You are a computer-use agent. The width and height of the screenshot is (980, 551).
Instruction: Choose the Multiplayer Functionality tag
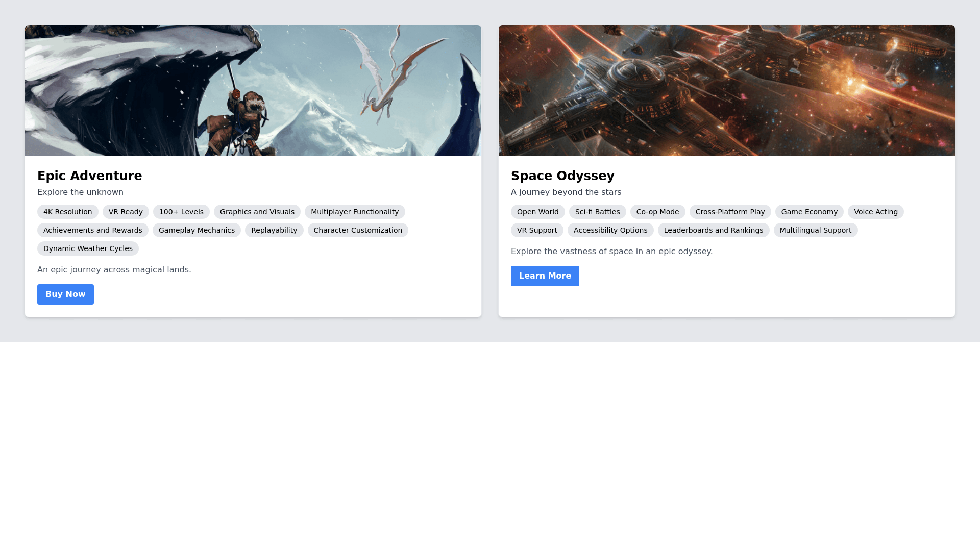tap(354, 212)
